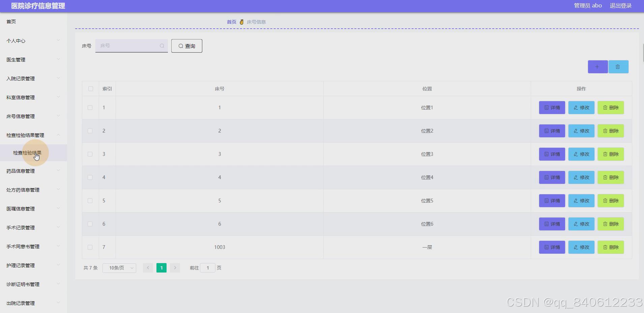Open the 手术同意书管理 menu
644x313 pixels.
pyautogui.click(x=33, y=247)
